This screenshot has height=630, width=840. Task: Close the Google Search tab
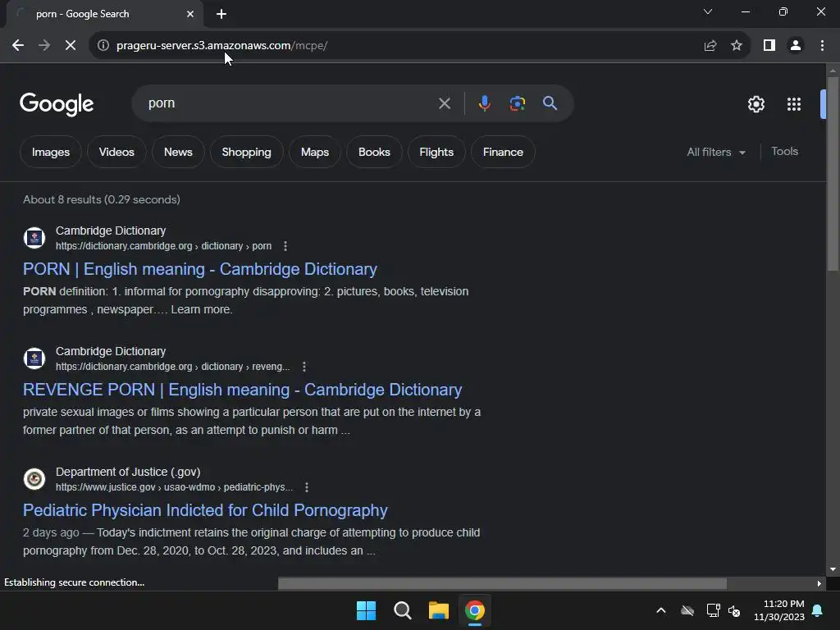coord(190,14)
